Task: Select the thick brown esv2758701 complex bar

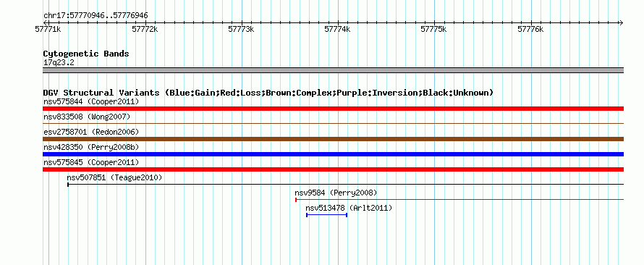Action: coord(333,139)
